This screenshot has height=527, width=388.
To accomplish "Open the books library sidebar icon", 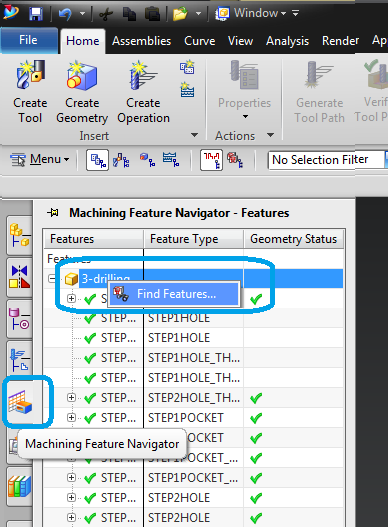I will (x=20, y=486).
